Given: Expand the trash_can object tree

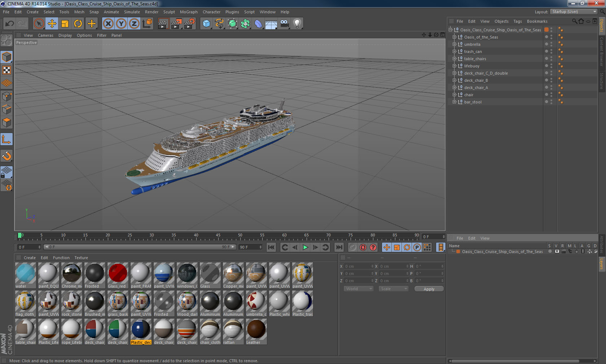Looking at the screenshot, I should click(454, 52).
